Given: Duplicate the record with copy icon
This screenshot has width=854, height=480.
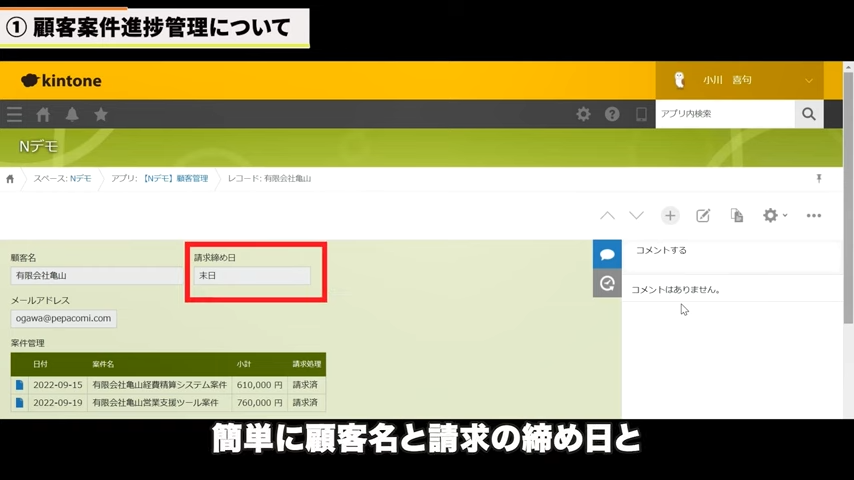Looking at the screenshot, I should coord(737,216).
